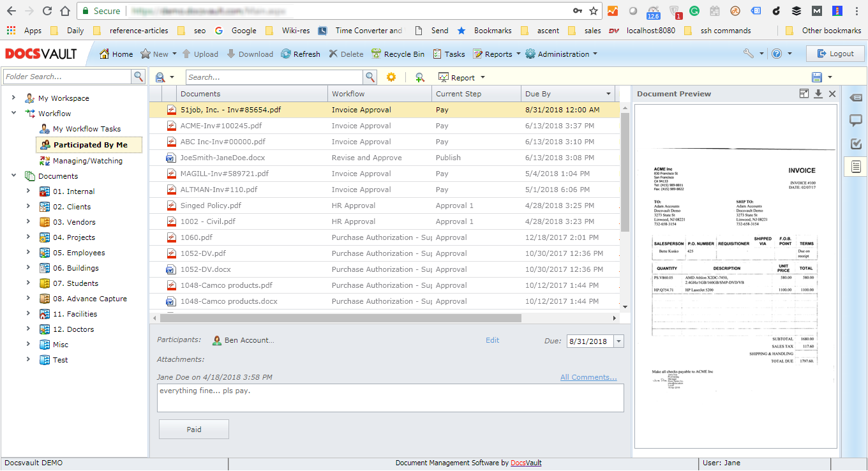
Task: Open the task checkmark panel in right sidebar
Action: click(x=855, y=144)
